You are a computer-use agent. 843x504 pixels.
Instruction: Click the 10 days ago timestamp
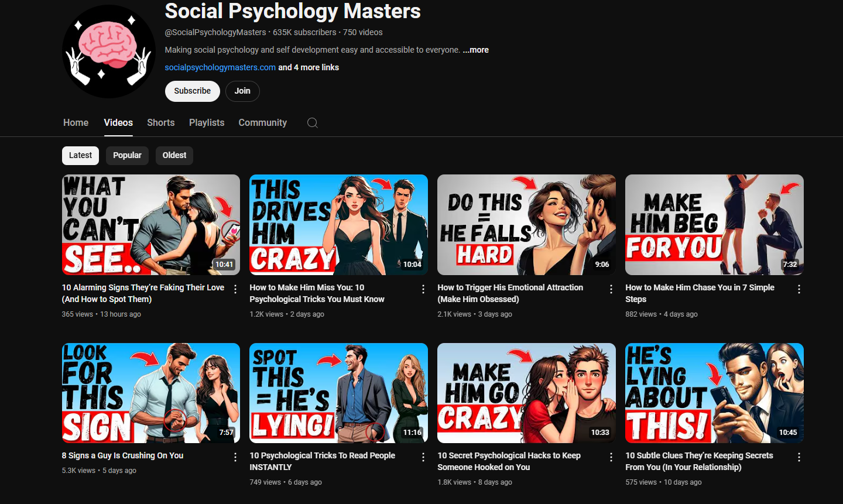coord(683,482)
